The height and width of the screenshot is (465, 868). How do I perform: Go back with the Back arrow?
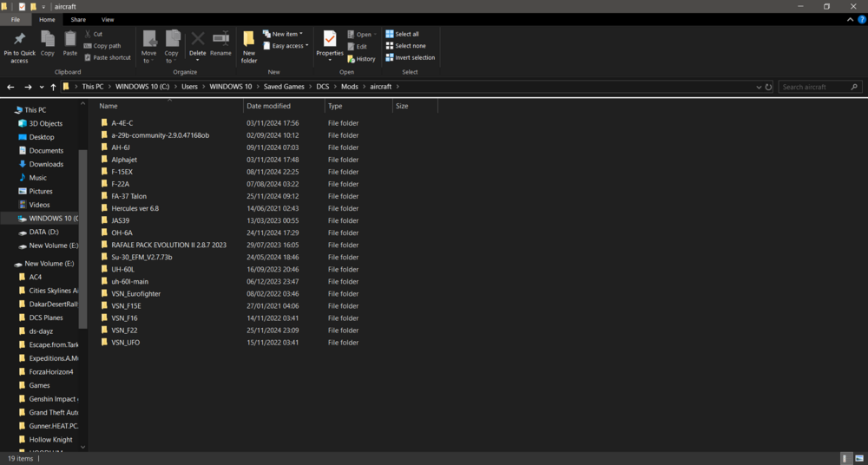pos(10,87)
